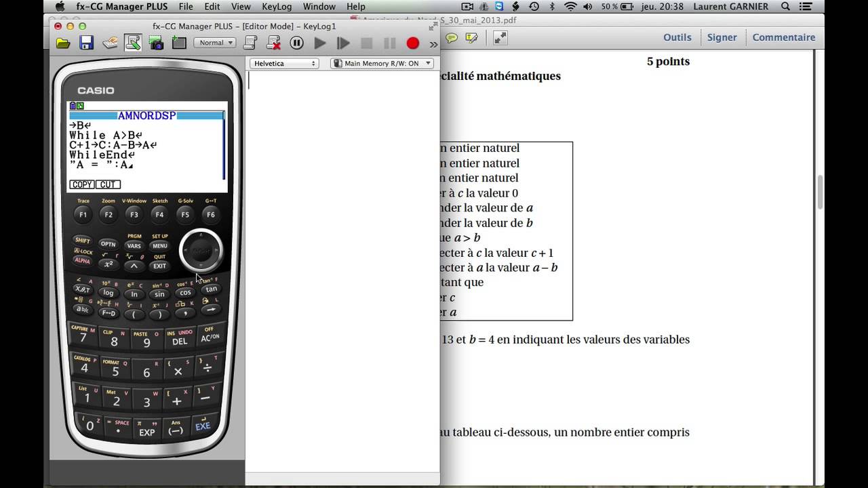
Task: Click the EXIT calculator key
Action: click(x=160, y=266)
